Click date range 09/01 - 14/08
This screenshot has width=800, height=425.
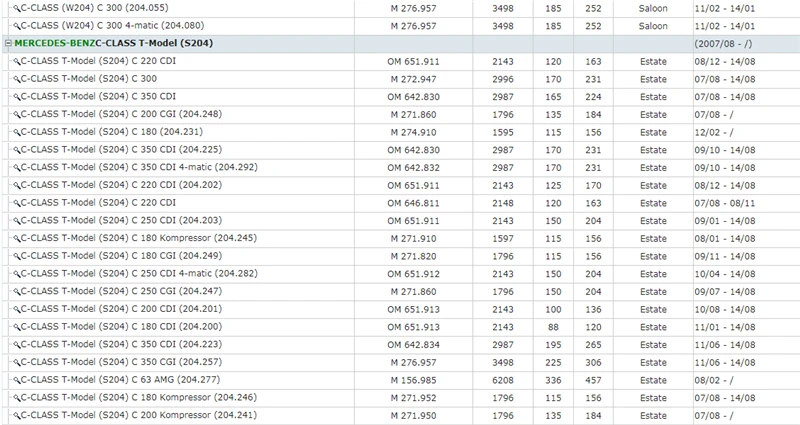coord(724,221)
